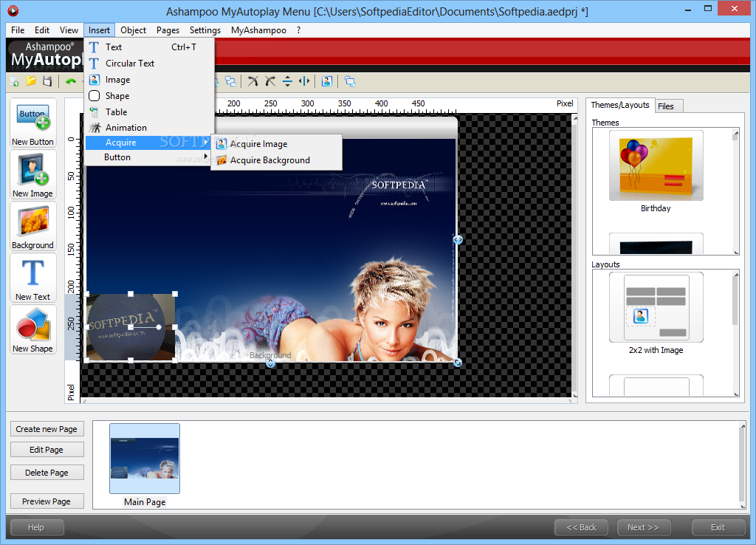The height and width of the screenshot is (545, 756).
Task: Choose Circular Text from Insert menu
Action: click(149, 64)
